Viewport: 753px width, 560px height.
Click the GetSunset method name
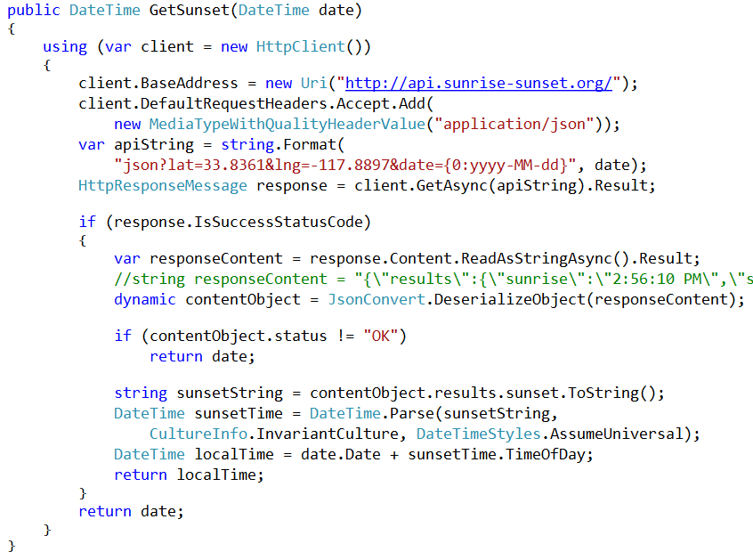click(190, 10)
